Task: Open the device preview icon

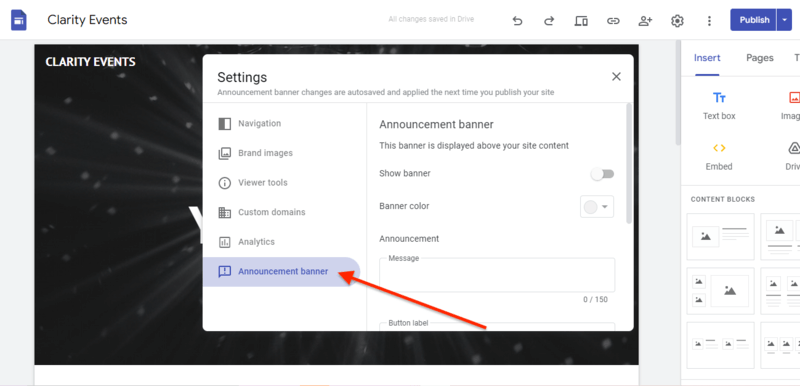Action: pyautogui.click(x=581, y=21)
